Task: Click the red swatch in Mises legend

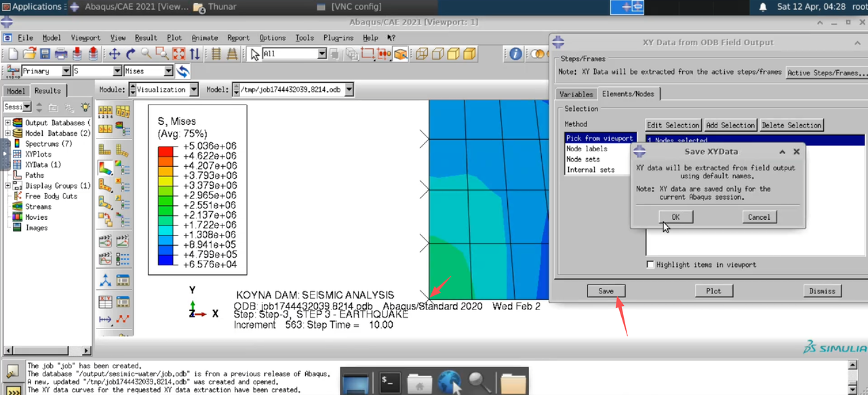Action: pyautogui.click(x=165, y=151)
